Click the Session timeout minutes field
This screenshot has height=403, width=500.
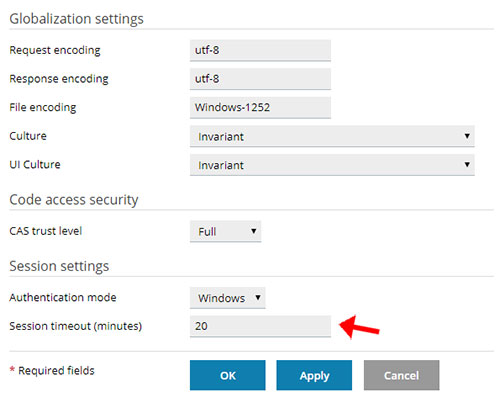pos(260,326)
